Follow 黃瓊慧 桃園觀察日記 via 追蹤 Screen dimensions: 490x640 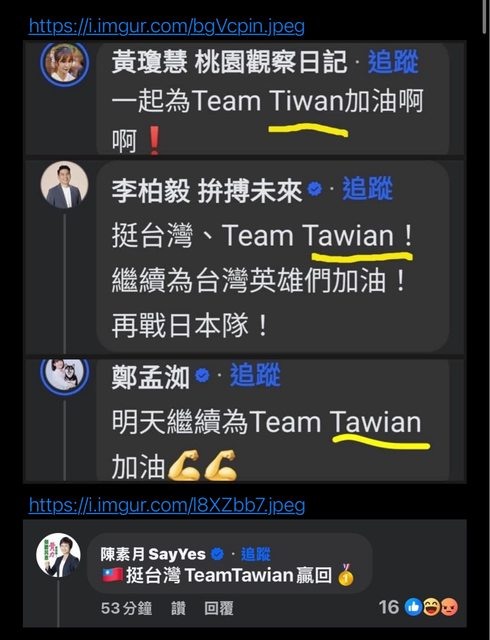[393, 62]
